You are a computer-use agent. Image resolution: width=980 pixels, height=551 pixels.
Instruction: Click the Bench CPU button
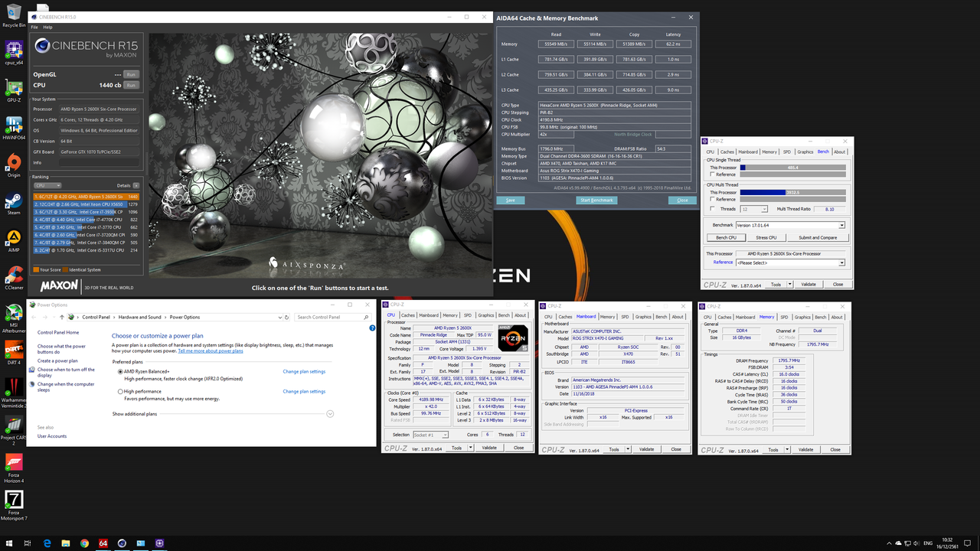coord(726,237)
